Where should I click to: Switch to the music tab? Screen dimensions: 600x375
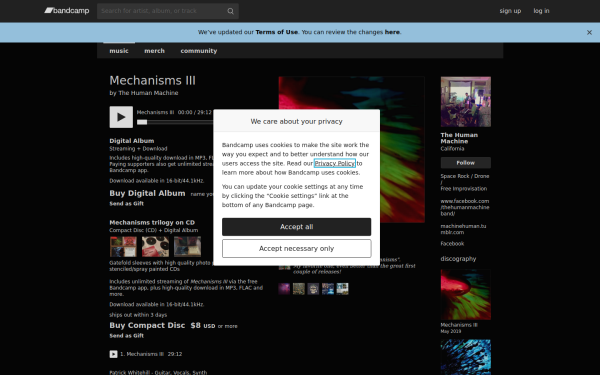119,51
